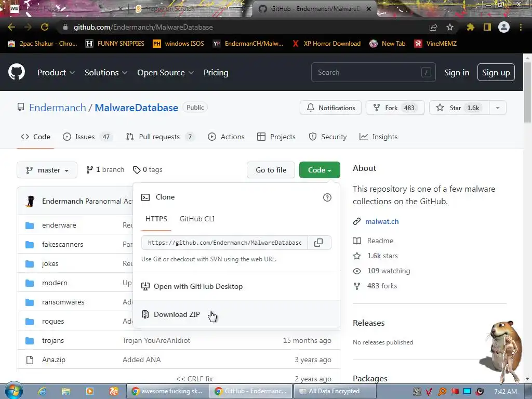Click the Notifications button
This screenshot has height=399, width=532.
(330, 108)
